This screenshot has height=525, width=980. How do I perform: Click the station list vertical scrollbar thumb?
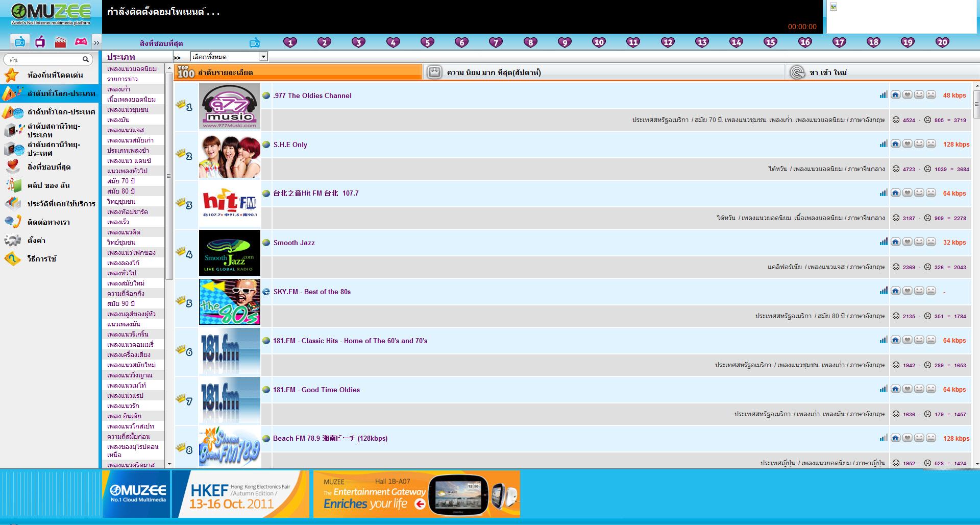click(x=977, y=104)
